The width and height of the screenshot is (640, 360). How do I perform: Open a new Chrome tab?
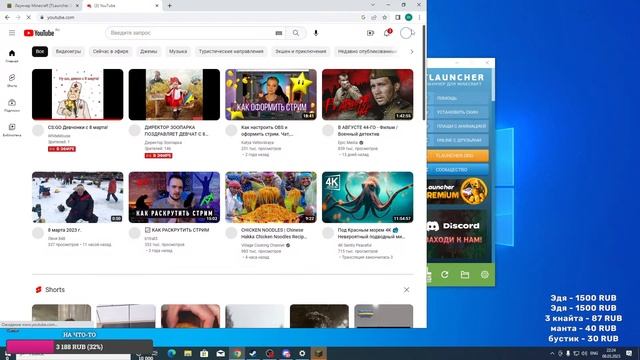coord(169,6)
